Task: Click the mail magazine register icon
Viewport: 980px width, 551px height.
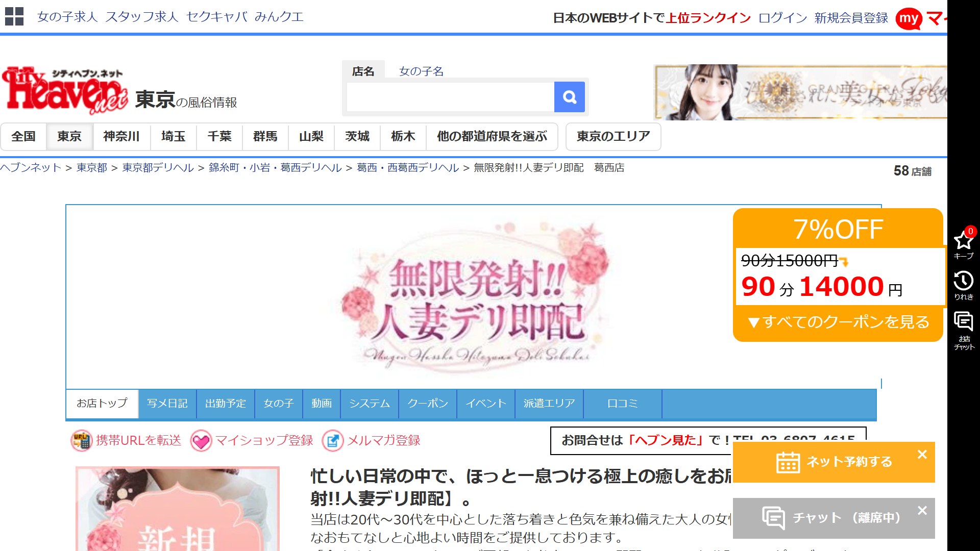Action: click(x=332, y=441)
